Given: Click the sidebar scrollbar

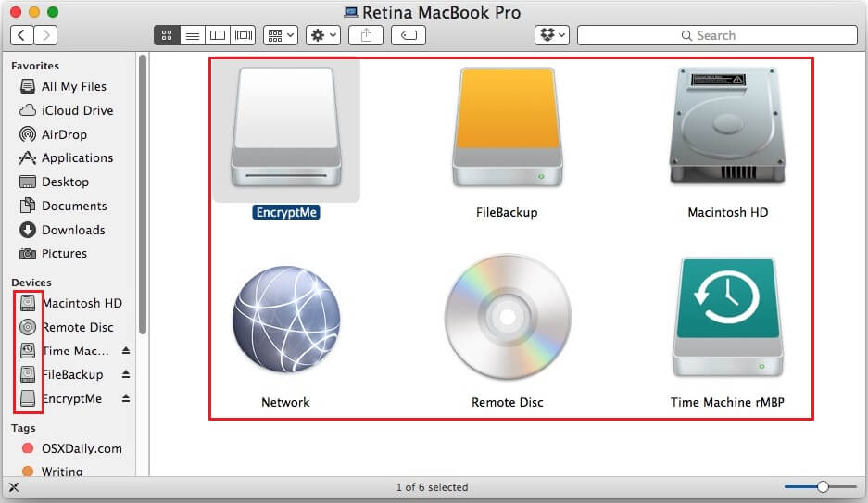Looking at the screenshot, I should click(x=143, y=195).
